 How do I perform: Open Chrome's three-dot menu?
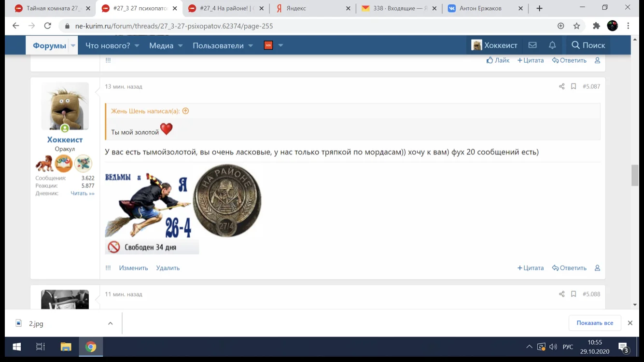pyautogui.click(x=628, y=26)
